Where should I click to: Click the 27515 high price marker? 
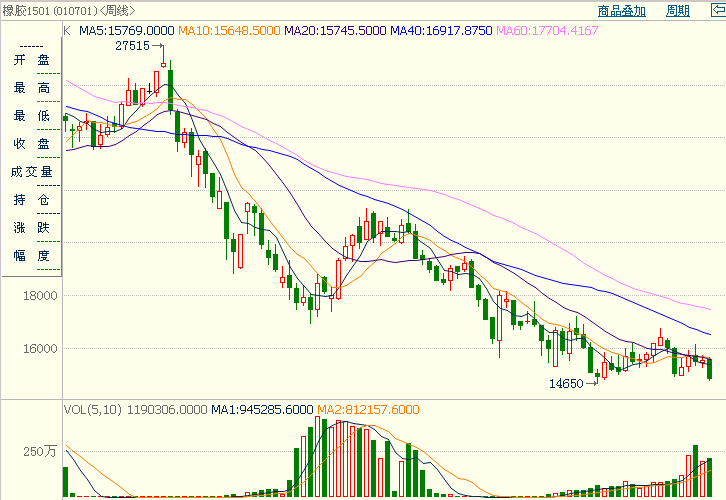pyautogui.click(x=132, y=46)
